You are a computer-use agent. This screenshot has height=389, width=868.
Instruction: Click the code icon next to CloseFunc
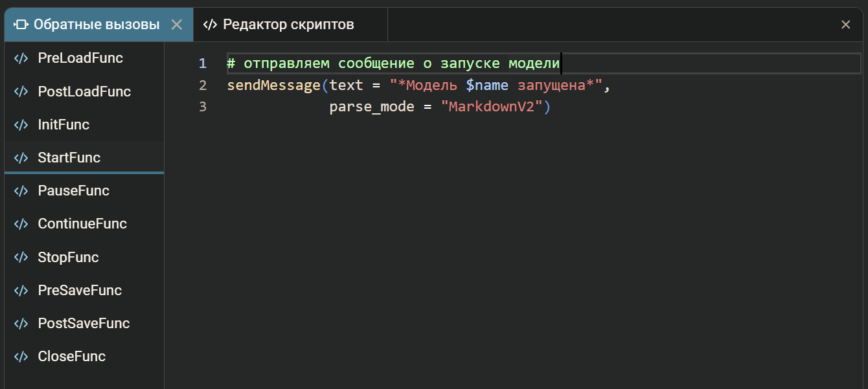pos(21,357)
